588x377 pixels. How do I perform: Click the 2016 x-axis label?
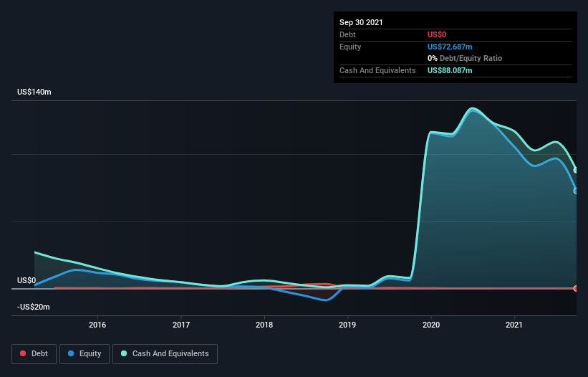click(x=97, y=325)
